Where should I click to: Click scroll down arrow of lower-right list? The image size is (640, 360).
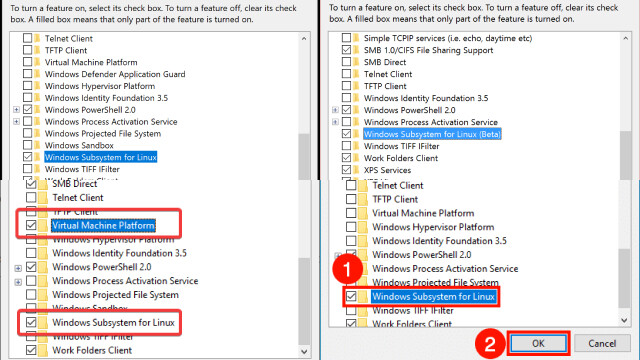click(x=624, y=321)
